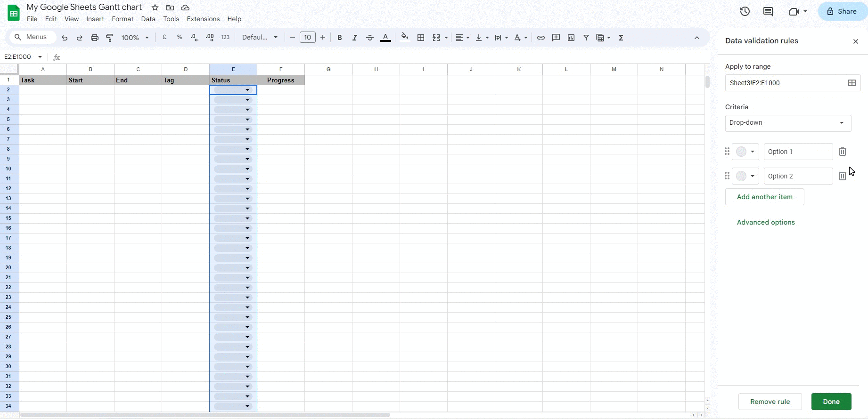868x419 pixels.
Task: Expand Advanced options
Action: pos(766,222)
